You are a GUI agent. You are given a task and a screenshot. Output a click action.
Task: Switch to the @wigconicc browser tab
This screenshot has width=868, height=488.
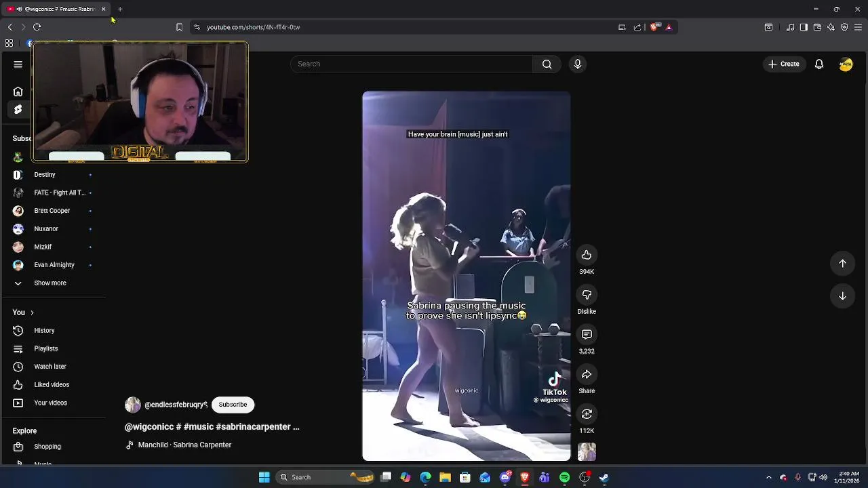point(56,9)
